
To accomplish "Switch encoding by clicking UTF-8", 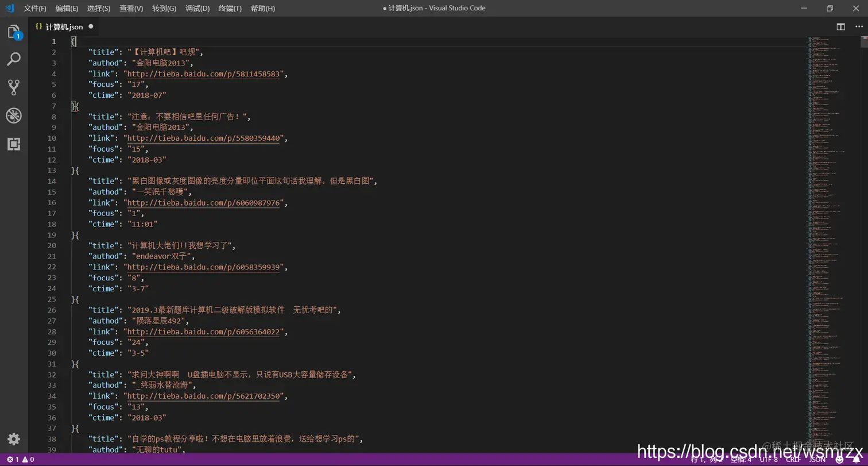I will 769,460.
